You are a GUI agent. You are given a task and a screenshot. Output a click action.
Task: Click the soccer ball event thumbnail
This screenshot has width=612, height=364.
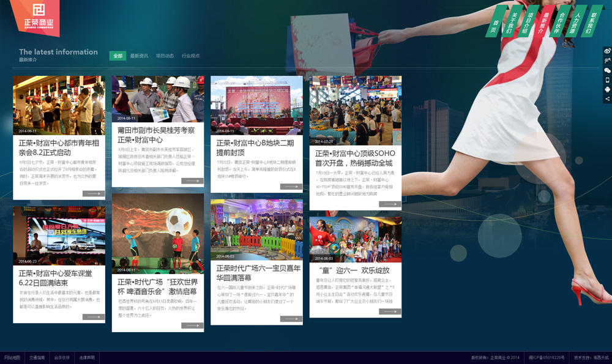(x=158, y=233)
